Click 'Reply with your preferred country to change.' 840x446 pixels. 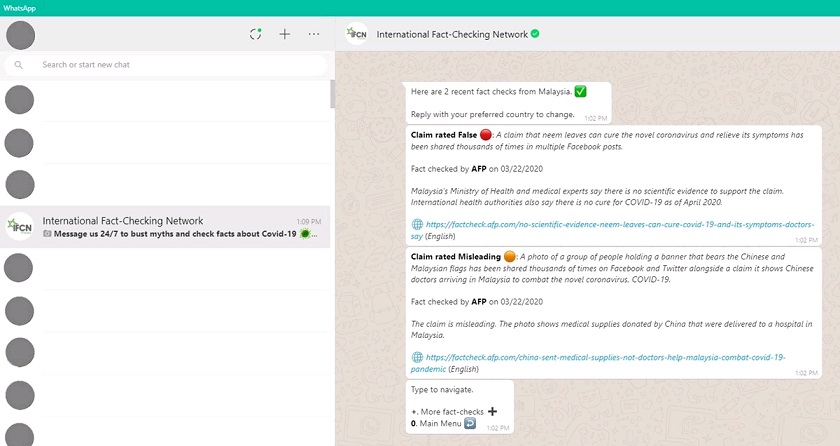click(x=492, y=114)
